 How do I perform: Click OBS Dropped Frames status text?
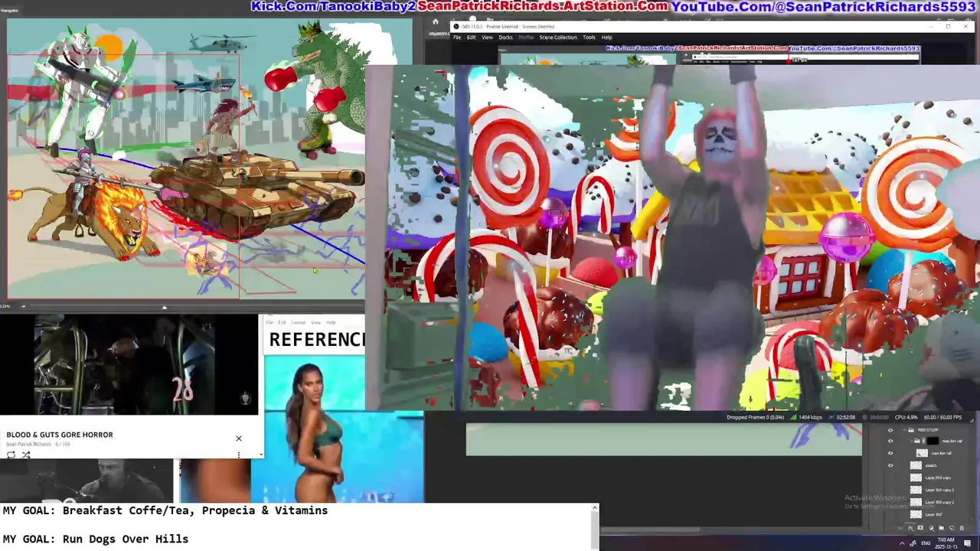point(756,417)
